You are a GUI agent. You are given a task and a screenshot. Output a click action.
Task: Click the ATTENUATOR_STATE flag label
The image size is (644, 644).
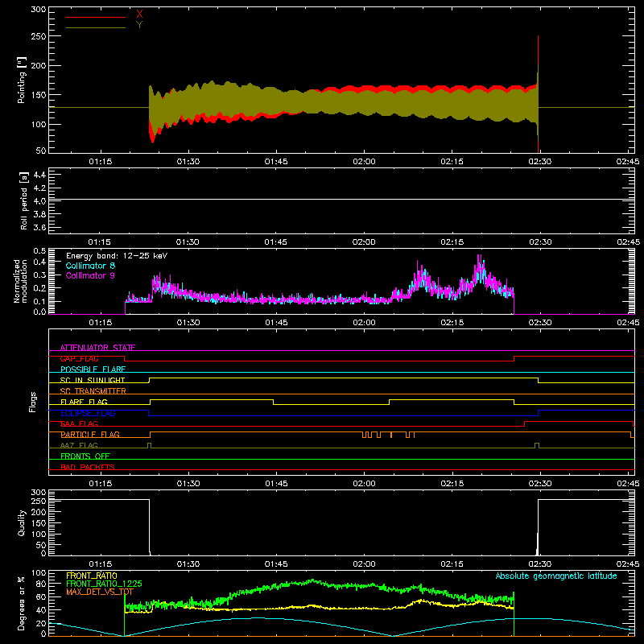pos(97,348)
